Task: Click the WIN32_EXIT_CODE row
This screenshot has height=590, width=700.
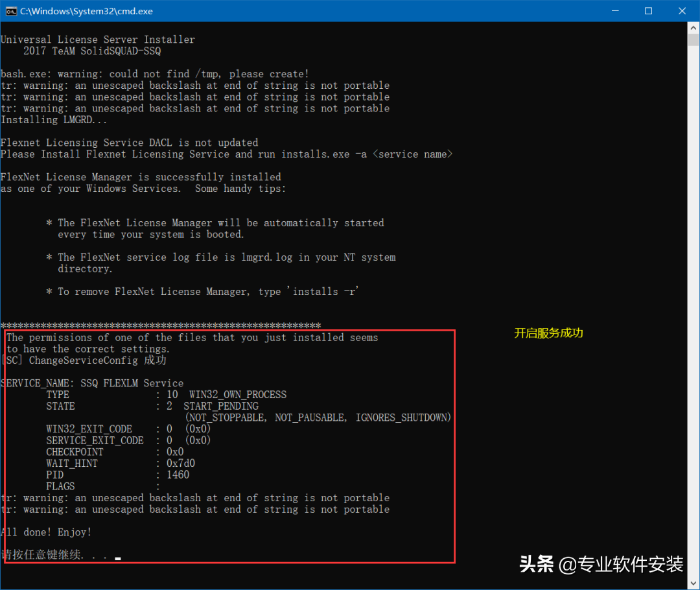Action: [x=128, y=429]
